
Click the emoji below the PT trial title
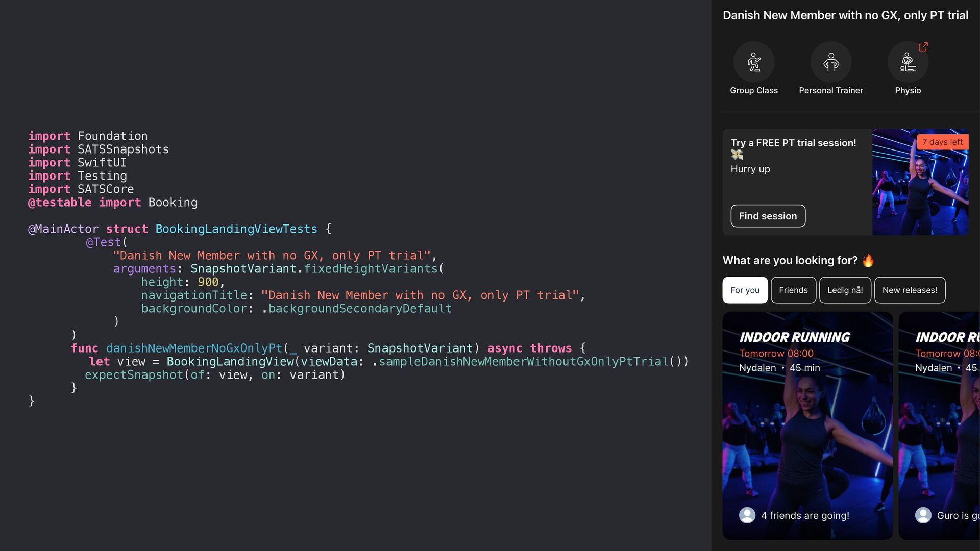tap(737, 155)
